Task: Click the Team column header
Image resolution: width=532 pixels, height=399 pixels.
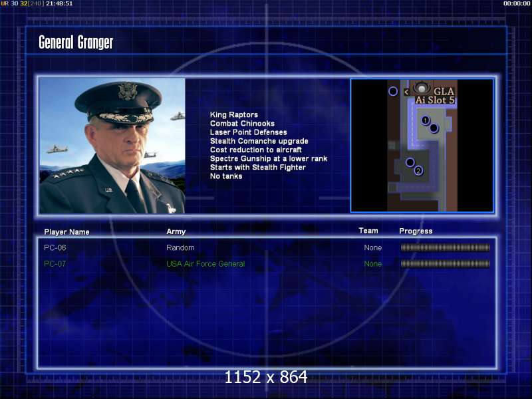Action: point(368,231)
